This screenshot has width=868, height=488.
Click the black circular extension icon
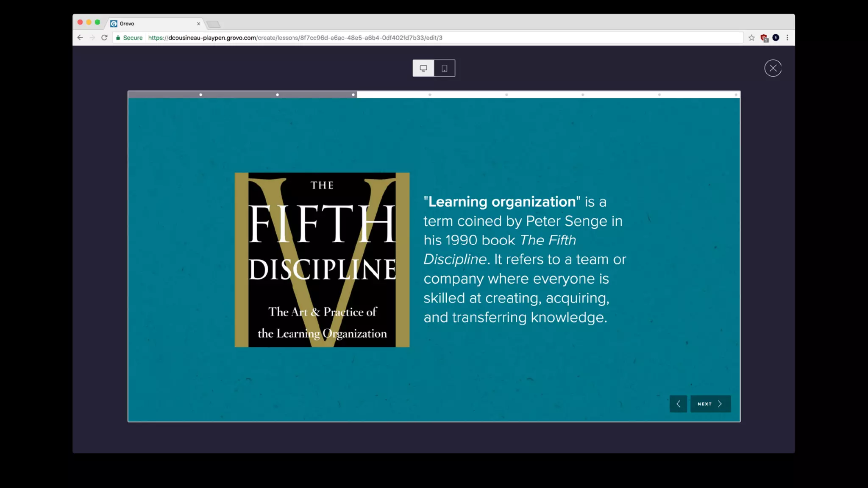776,38
